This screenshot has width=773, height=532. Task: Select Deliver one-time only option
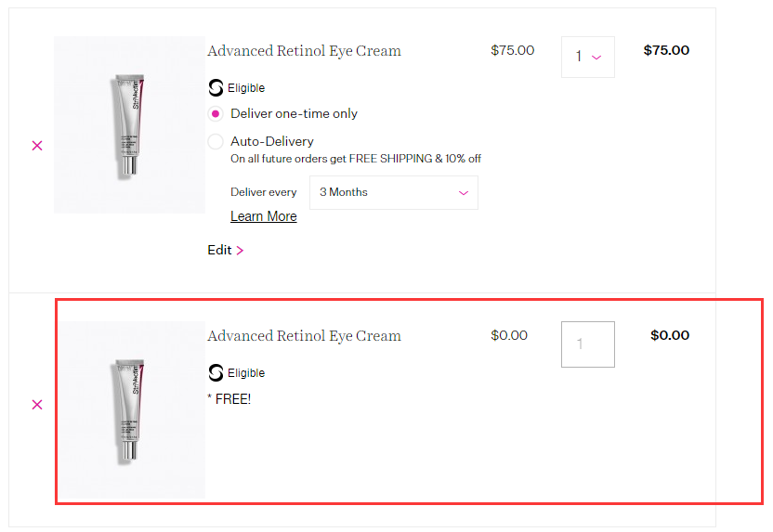[216, 114]
